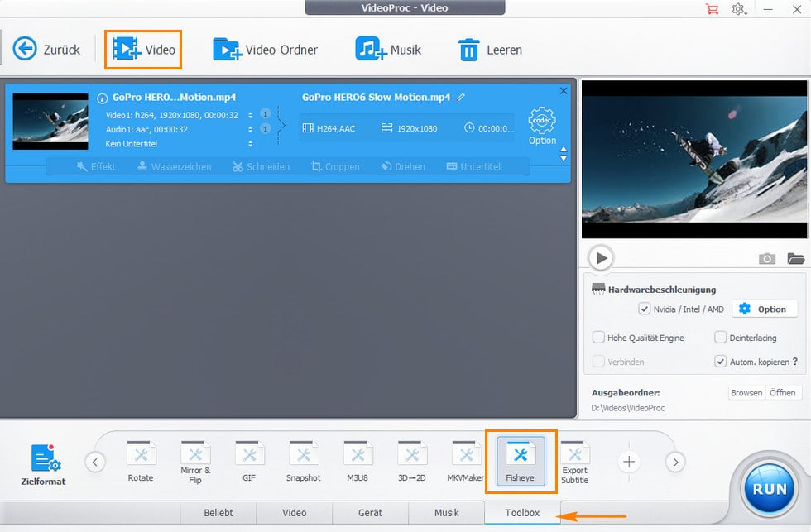This screenshot has height=532, width=811.
Task: Select the Snapshot toolbox tool
Action: (304, 462)
